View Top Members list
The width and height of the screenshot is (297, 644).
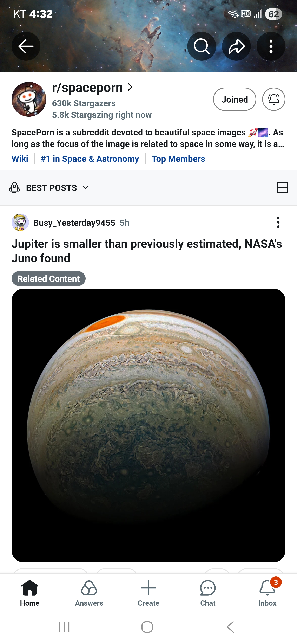[178, 159]
